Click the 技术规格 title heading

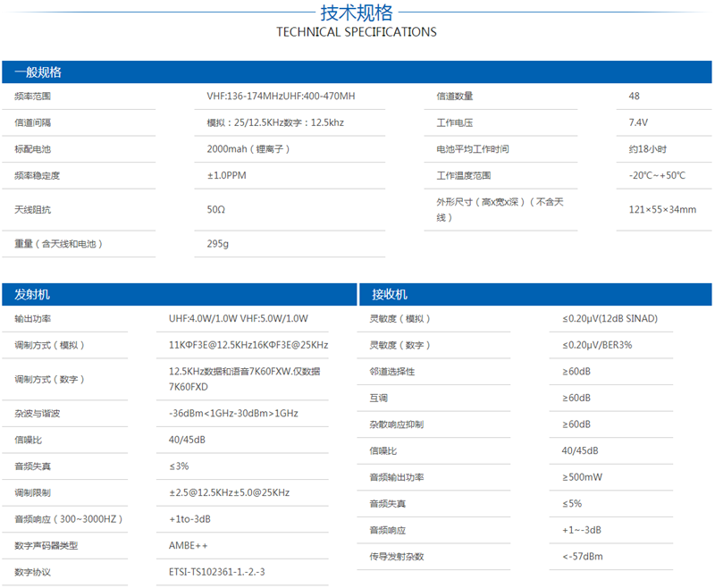pyautogui.click(x=356, y=13)
